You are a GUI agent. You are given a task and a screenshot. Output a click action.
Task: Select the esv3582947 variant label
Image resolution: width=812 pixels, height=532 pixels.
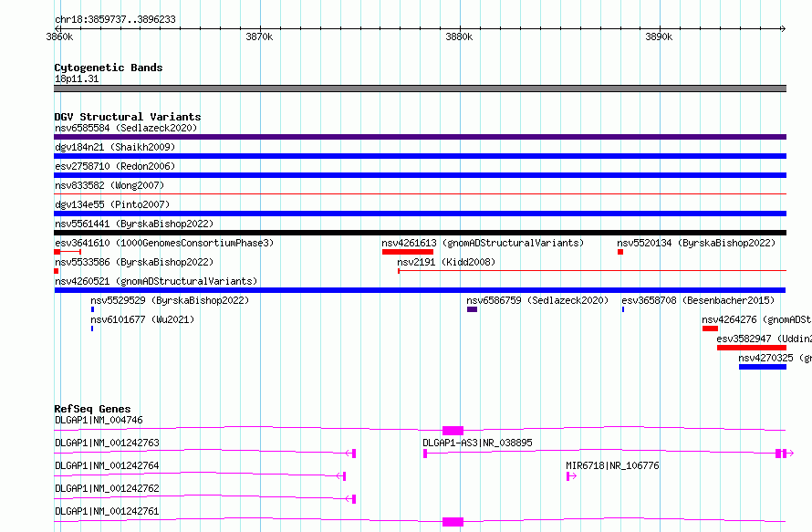(765, 339)
